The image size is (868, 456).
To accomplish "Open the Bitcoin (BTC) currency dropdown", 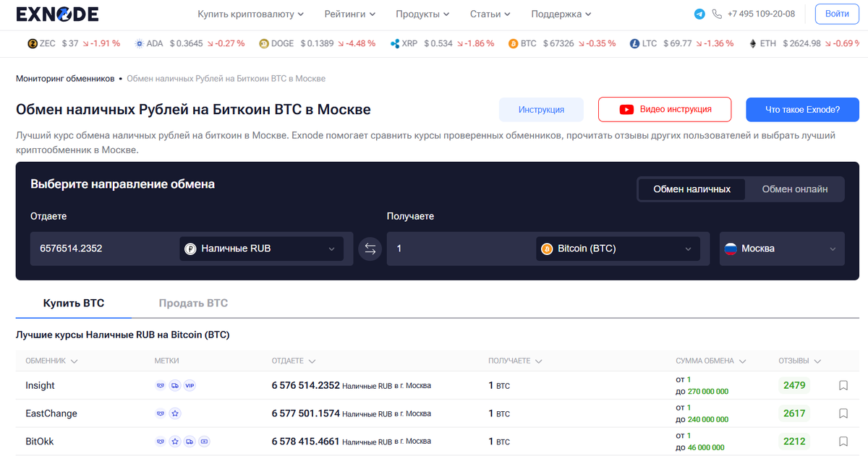I will (618, 249).
